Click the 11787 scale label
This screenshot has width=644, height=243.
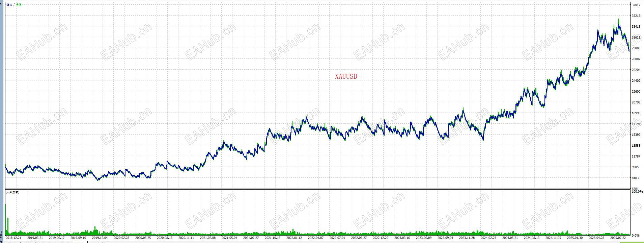(636, 156)
